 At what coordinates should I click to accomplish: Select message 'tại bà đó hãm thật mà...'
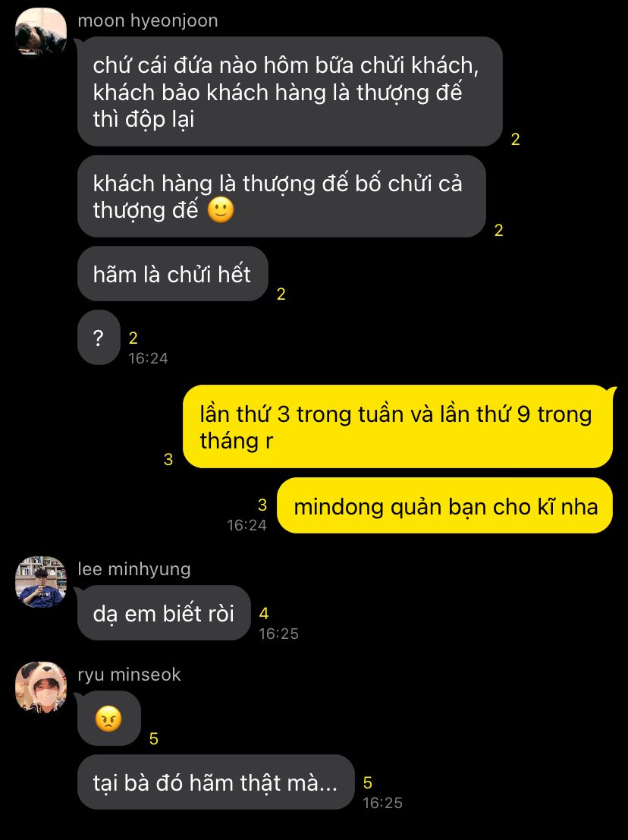tap(215, 782)
